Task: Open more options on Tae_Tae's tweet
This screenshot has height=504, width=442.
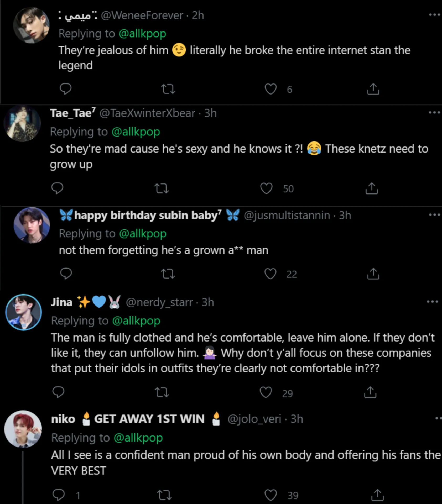Action: (434, 113)
